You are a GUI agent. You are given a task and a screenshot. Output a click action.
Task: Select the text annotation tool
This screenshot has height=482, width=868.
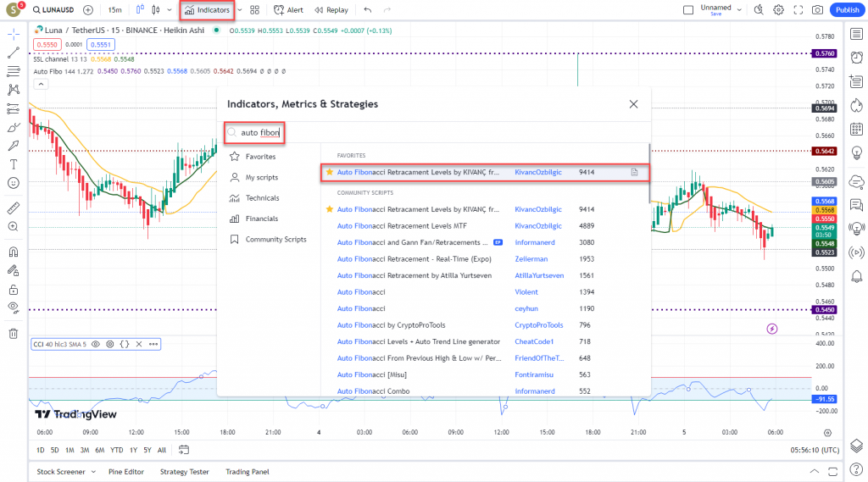14,164
